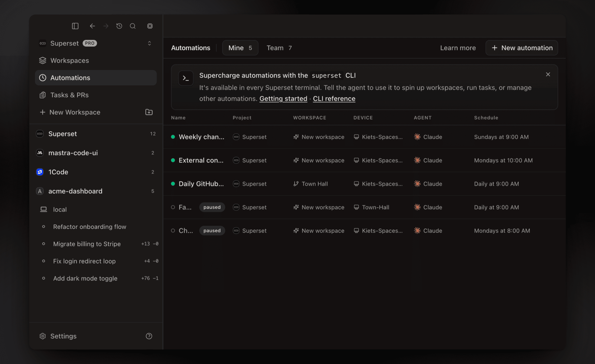
Task: Click the PRO badge beside Superset
Action: click(x=90, y=43)
